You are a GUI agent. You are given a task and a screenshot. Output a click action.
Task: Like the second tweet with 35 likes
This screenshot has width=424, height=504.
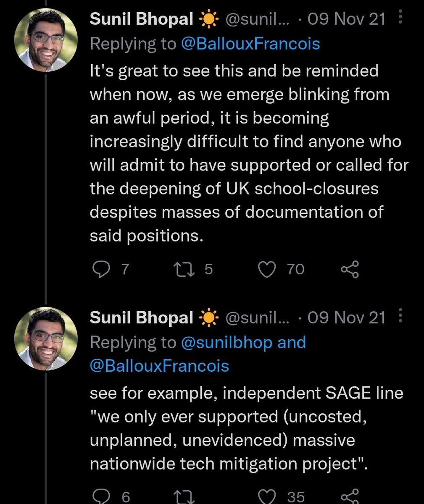[266, 497]
